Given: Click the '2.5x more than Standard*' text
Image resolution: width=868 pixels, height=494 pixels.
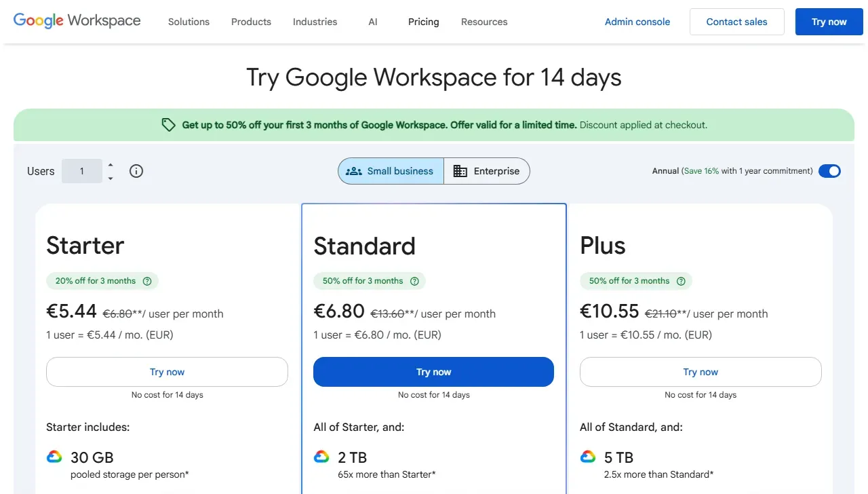Looking at the screenshot, I should pos(658,474).
